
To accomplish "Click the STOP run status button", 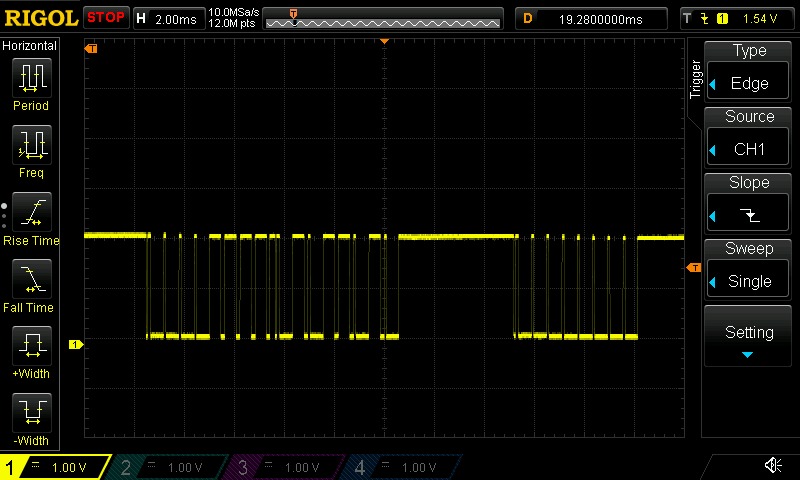I will click(x=106, y=18).
